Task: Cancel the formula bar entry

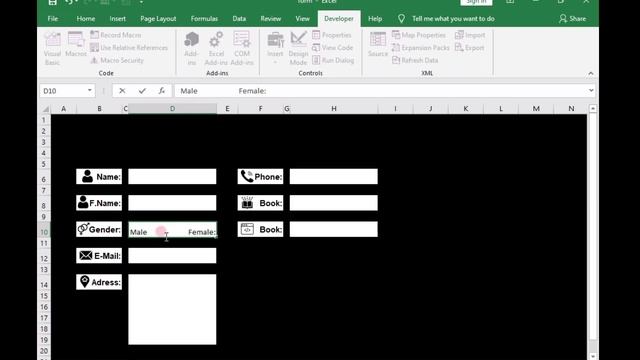Action: (122, 91)
